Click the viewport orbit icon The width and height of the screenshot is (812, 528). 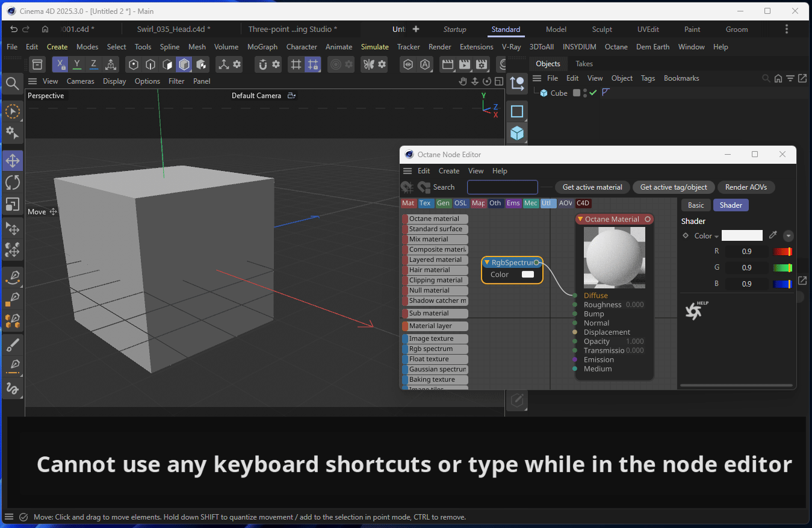click(487, 81)
